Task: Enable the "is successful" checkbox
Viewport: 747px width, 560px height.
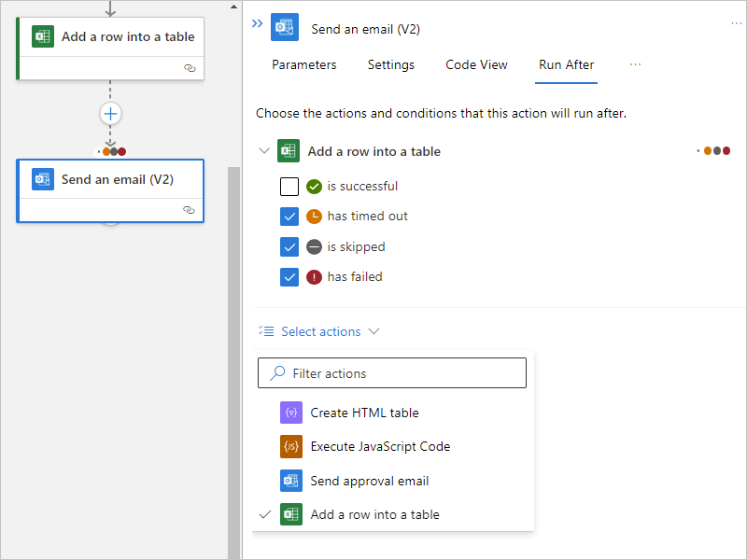Action: pyautogui.click(x=289, y=186)
